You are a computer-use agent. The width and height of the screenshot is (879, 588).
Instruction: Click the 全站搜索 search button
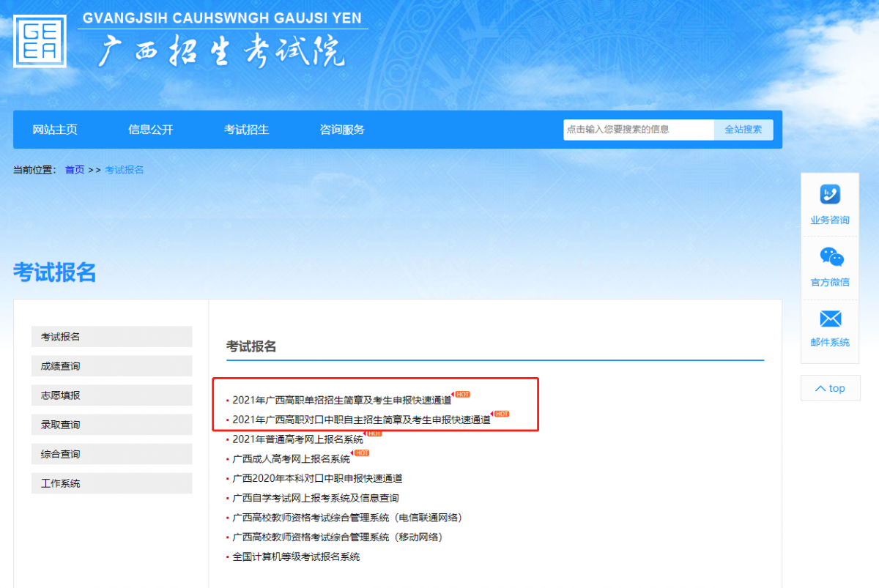(x=743, y=130)
